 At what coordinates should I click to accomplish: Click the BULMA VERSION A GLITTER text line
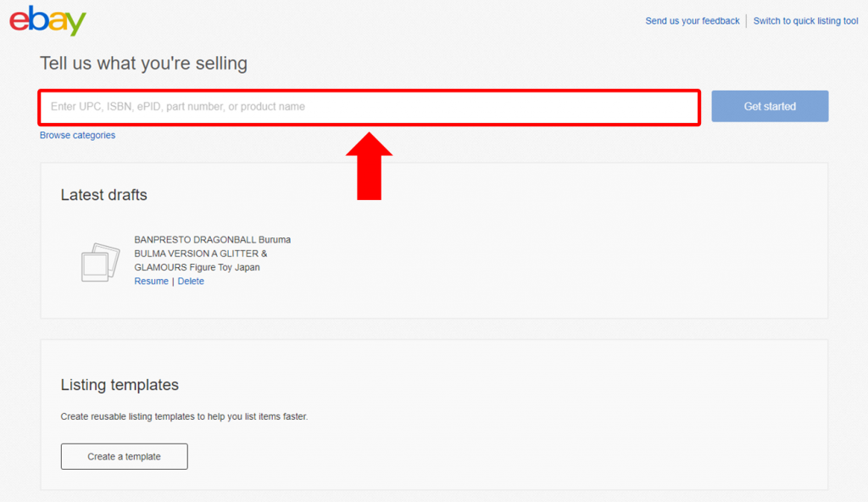click(200, 254)
